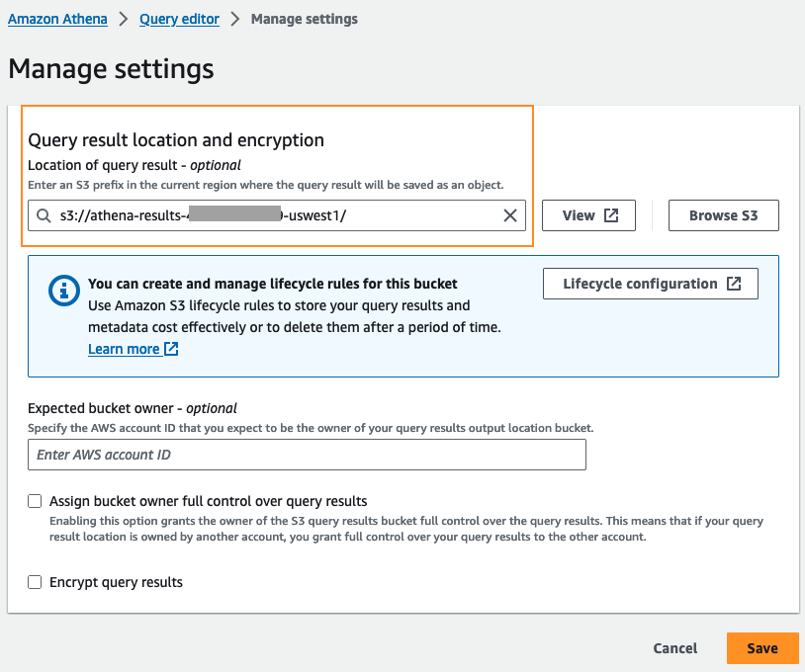The image size is (805, 672).
Task: Cancel the settings changes
Action: [x=675, y=648]
